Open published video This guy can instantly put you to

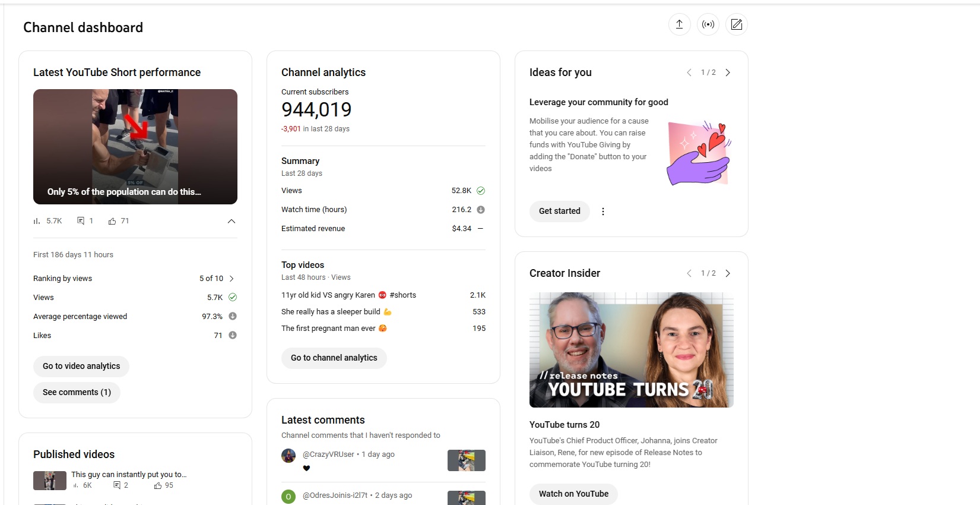click(129, 475)
